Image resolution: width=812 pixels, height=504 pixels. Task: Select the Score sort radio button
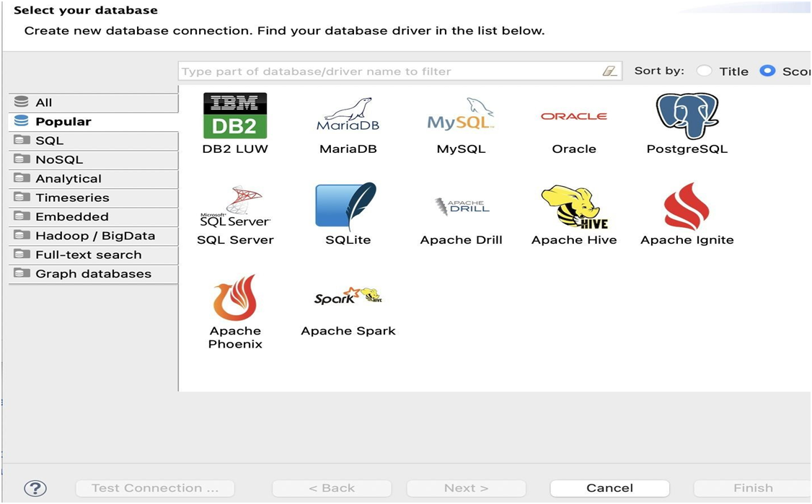click(x=767, y=71)
